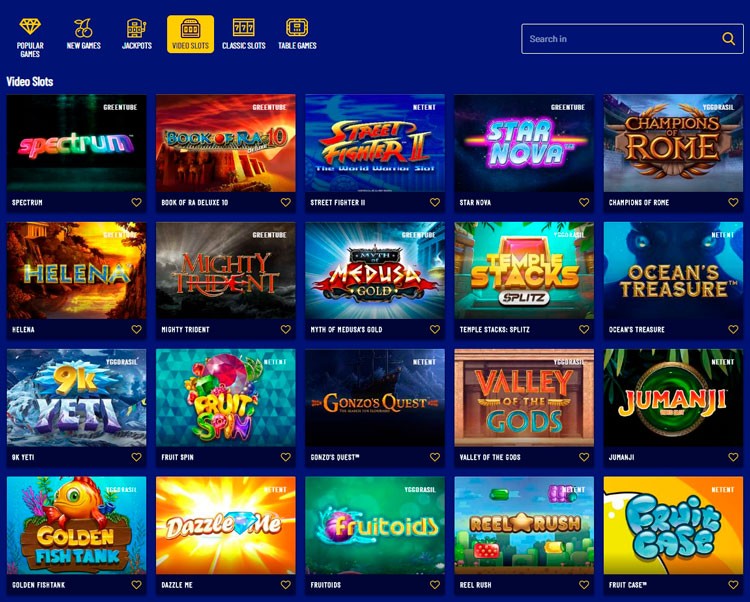The height and width of the screenshot is (602, 750).
Task: Click the Dazzle Me title link
Action: pyautogui.click(x=177, y=585)
